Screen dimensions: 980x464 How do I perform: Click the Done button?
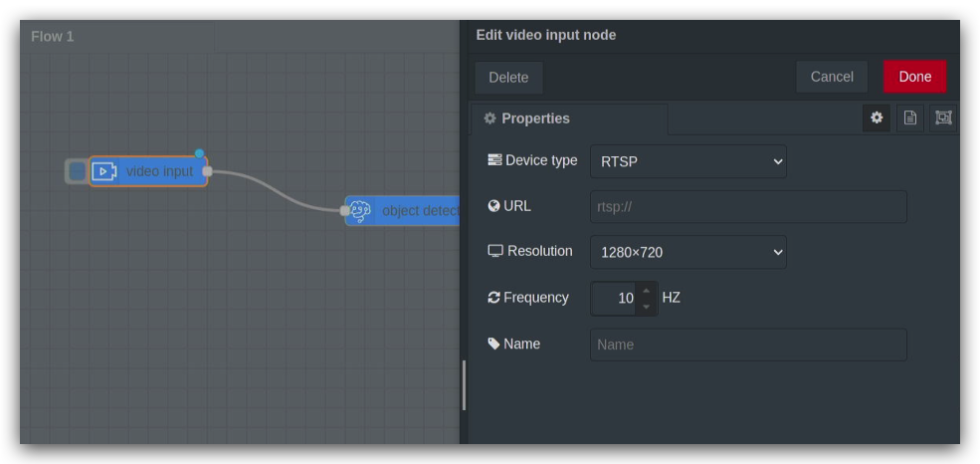[914, 77]
